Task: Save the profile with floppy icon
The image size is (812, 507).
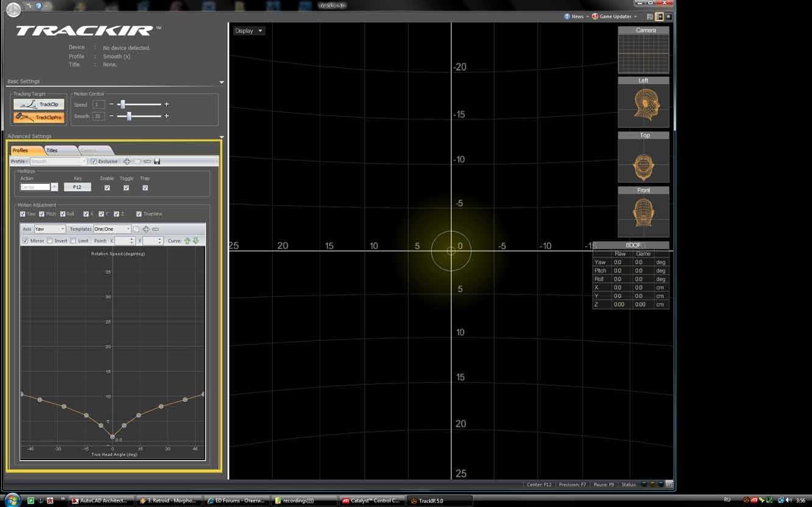Action: [157, 161]
